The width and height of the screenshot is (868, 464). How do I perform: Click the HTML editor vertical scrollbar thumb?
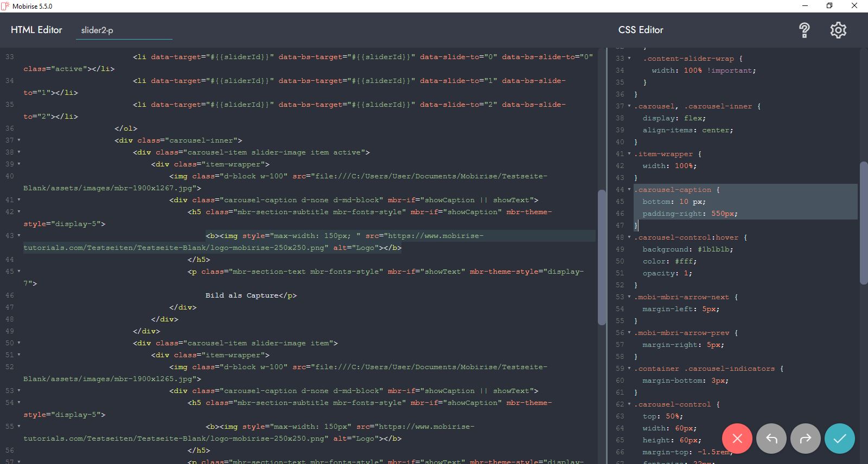[602, 257]
